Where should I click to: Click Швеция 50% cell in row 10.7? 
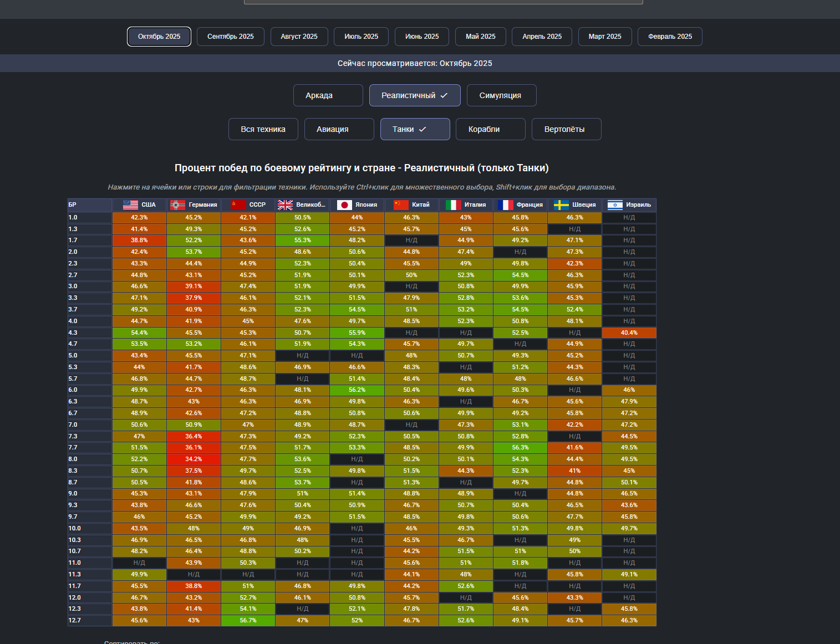pos(575,551)
